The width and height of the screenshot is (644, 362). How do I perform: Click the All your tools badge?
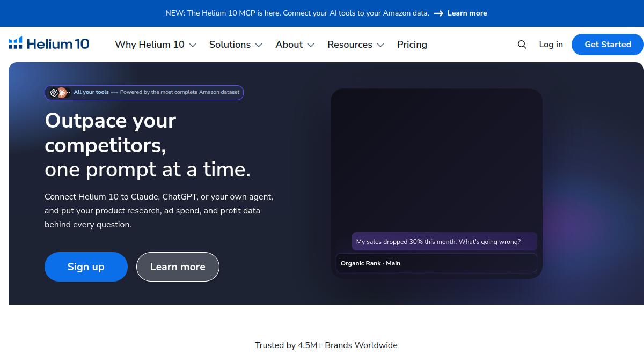144,93
